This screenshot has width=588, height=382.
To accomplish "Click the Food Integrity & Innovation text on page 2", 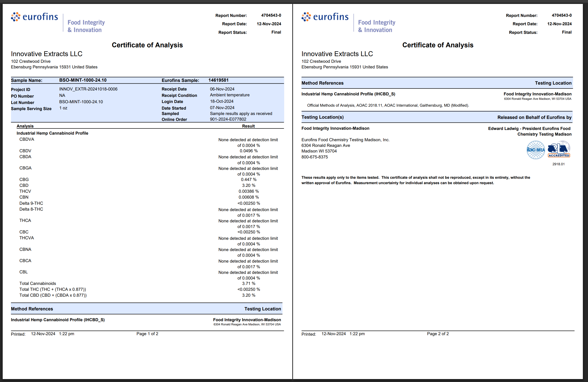I will click(x=377, y=26).
